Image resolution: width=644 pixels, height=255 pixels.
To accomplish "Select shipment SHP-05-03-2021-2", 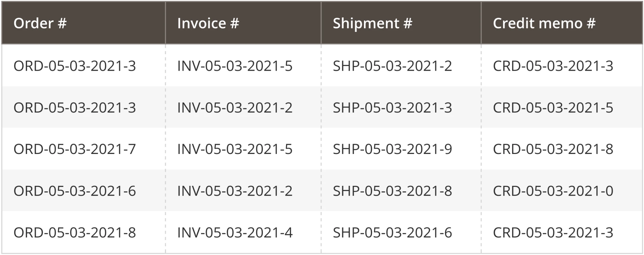I will [x=392, y=66].
